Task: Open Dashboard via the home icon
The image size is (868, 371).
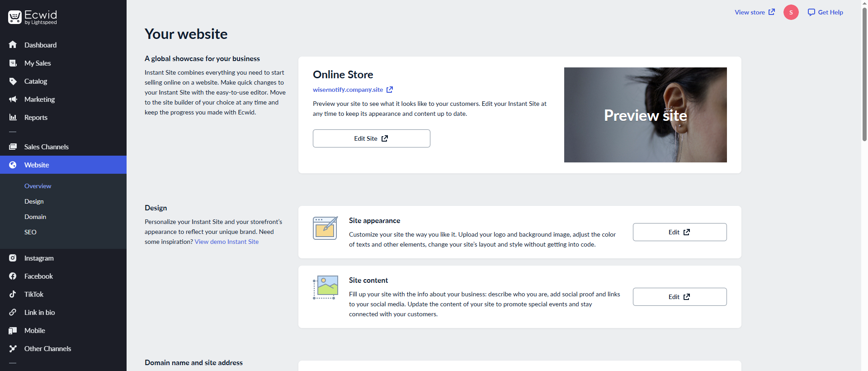Action: pos(13,45)
